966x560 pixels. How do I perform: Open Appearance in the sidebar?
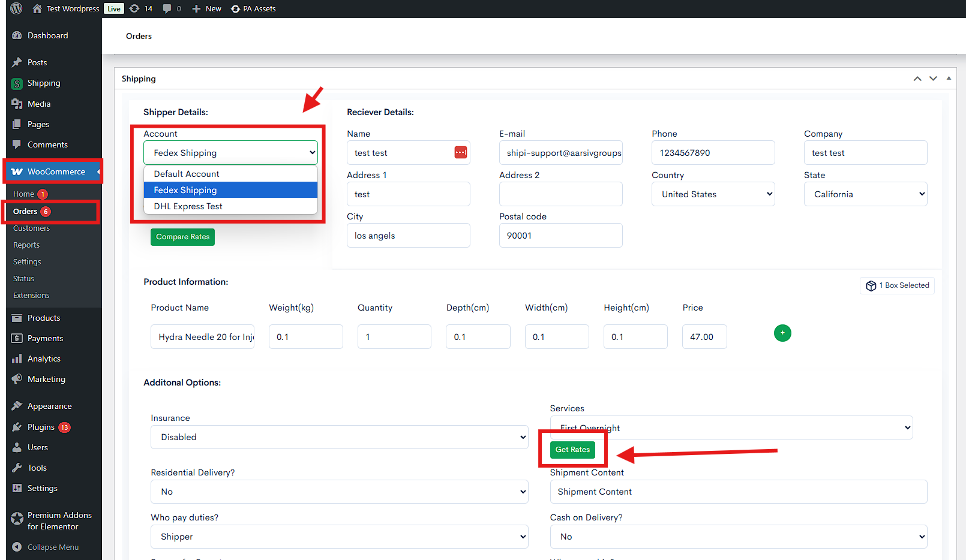coord(49,406)
